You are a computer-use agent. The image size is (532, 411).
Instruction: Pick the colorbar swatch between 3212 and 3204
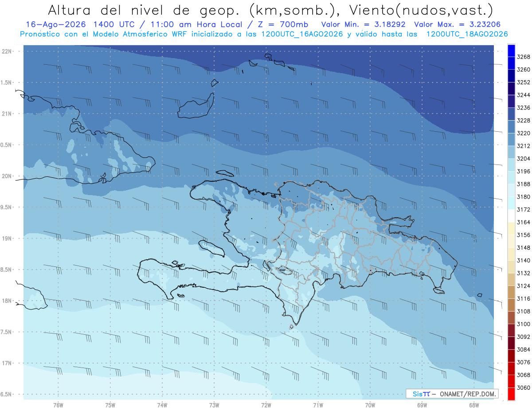point(511,152)
